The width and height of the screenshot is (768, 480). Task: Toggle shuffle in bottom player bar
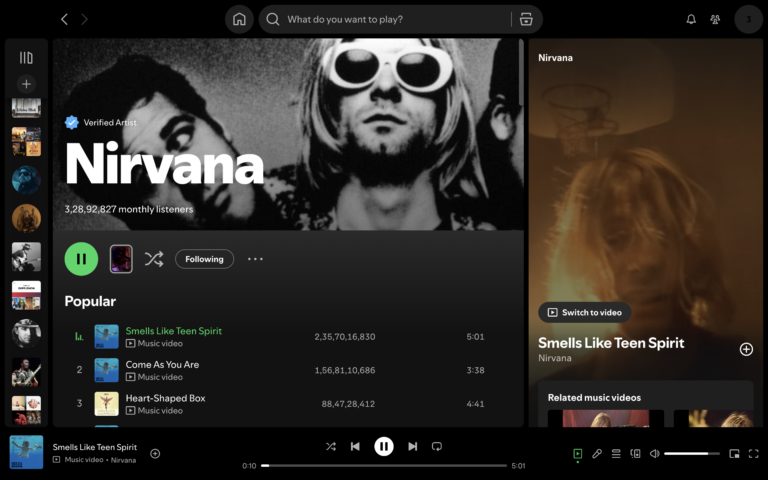[331, 446]
